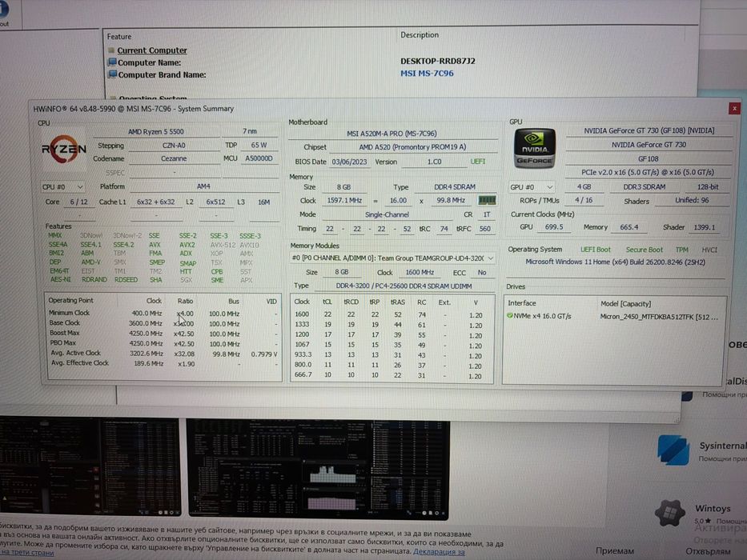The height and width of the screenshot is (560, 747).
Task: Open the memory module selection dropdown
Action: pyautogui.click(x=392, y=258)
